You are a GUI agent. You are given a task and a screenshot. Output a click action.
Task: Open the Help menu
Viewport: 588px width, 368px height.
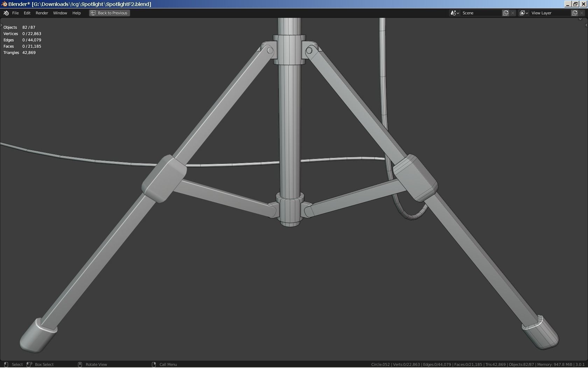click(x=76, y=13)
